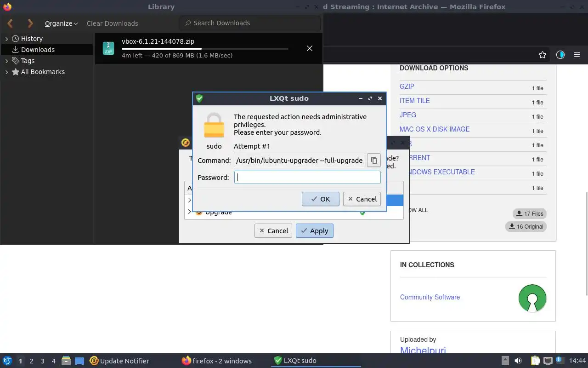
Task: Go forward using Library forward arrow
Action: pyautogui.click(x=30, y=23)
